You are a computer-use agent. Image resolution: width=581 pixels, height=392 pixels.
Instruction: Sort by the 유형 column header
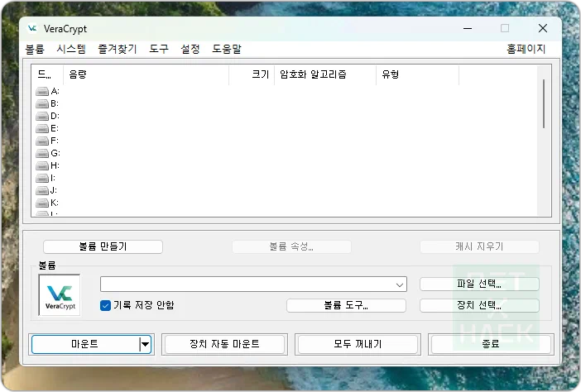coord(418,74)
